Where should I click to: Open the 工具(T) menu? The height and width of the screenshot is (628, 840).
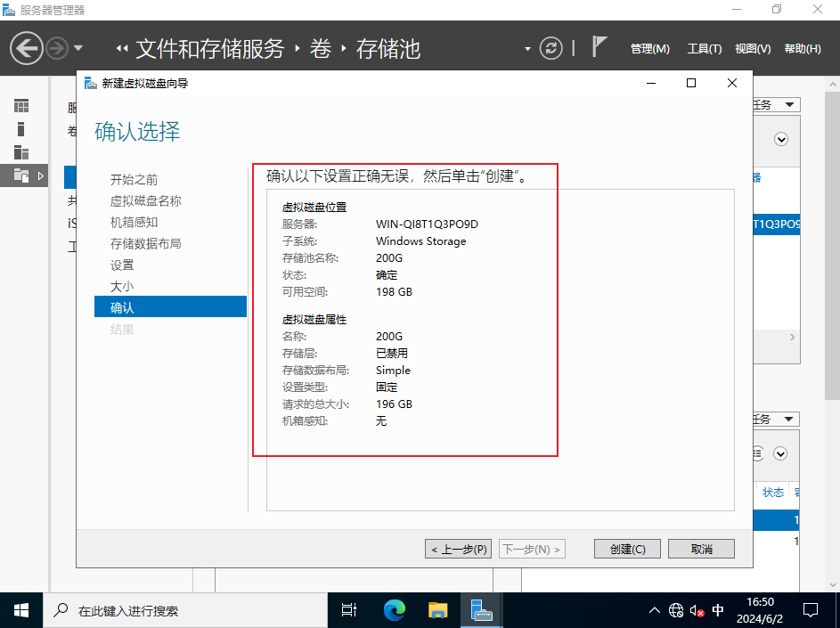[x=704, y=49]
